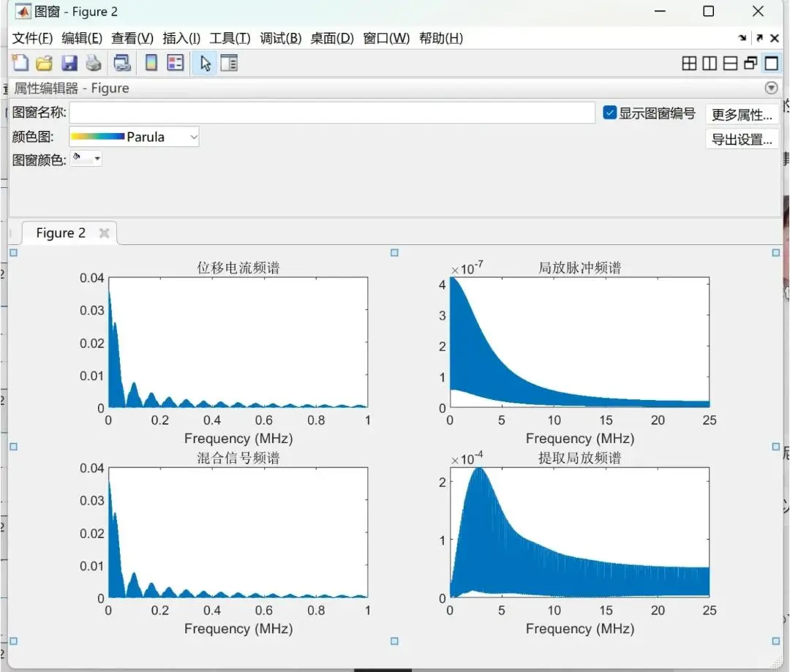Choose the 2x2 subplot layout icon
Image resolution: width=790 pixels, height=672 pixels.
689,63
